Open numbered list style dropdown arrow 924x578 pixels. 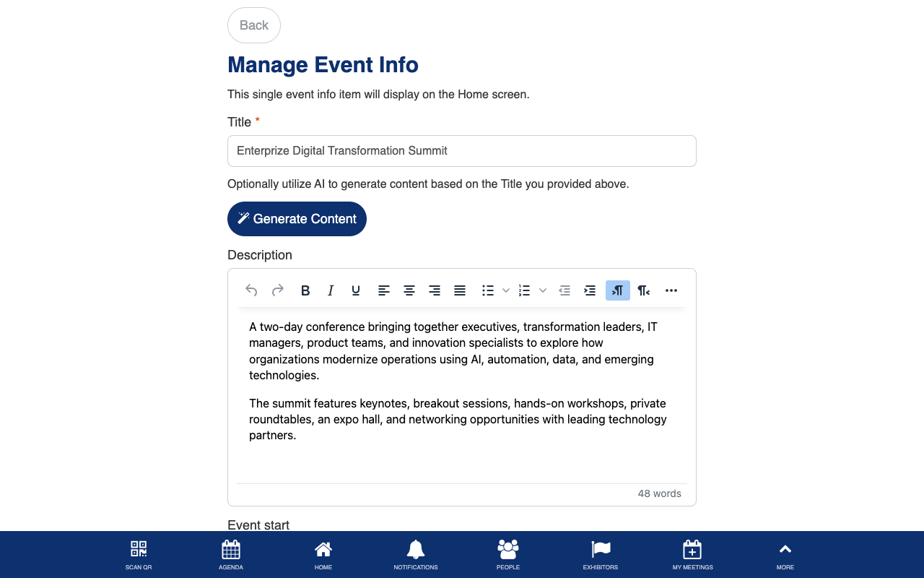543,290
